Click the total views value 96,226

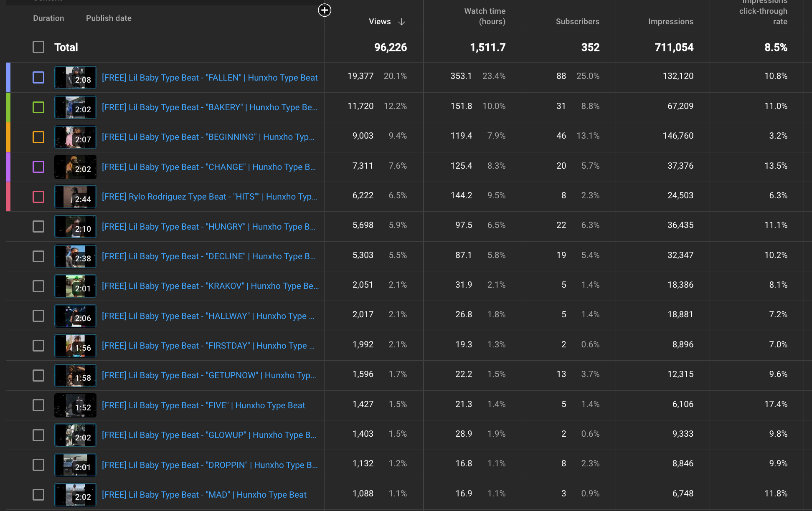coord(391,47)
